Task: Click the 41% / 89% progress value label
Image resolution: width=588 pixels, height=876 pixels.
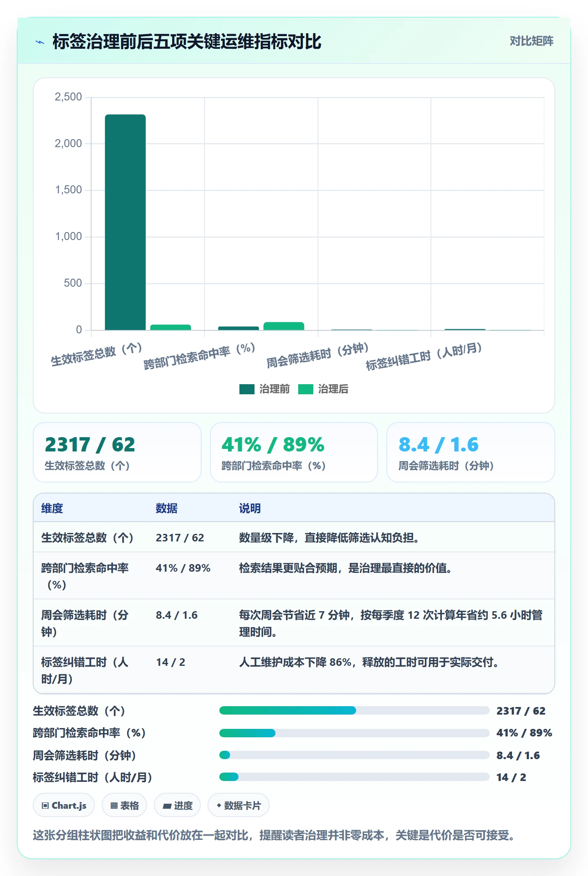Action: pos(524,733)
